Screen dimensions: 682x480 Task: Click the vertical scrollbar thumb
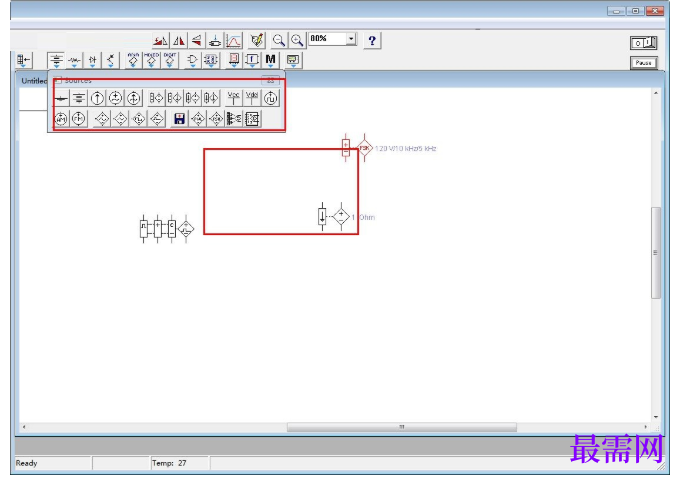[x=655, y=253]
